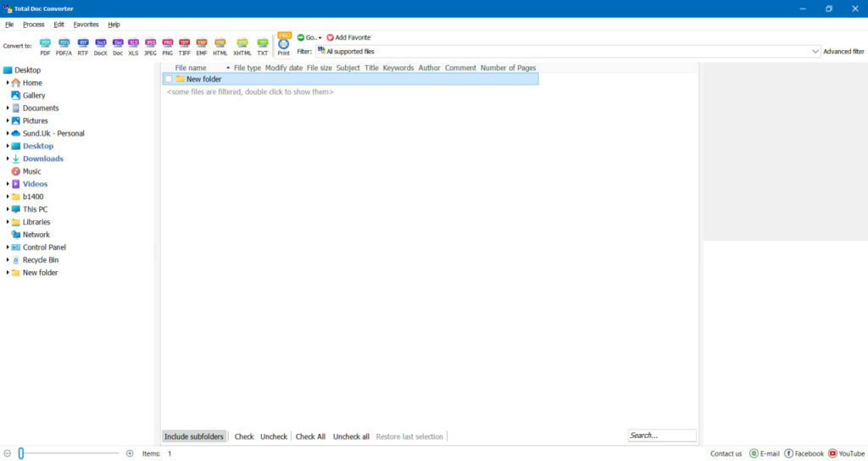Open the Go.. dropdown button
Viewport: 868px width, 461px height.
(x=309, y=37)
